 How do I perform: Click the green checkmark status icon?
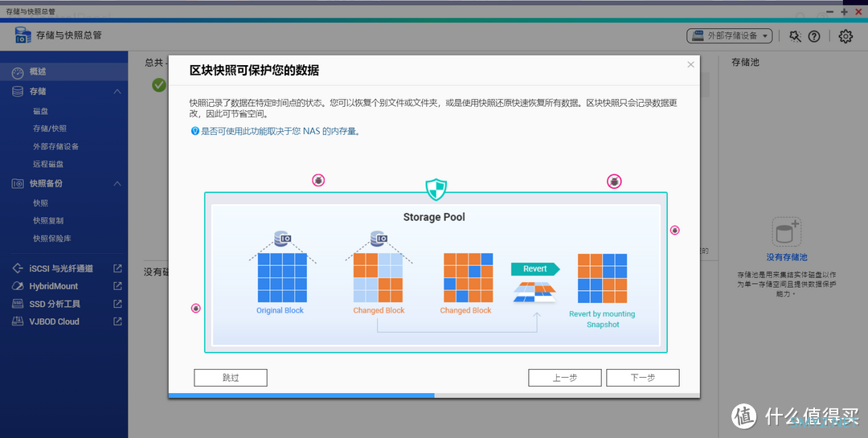[x=159, y=84]
